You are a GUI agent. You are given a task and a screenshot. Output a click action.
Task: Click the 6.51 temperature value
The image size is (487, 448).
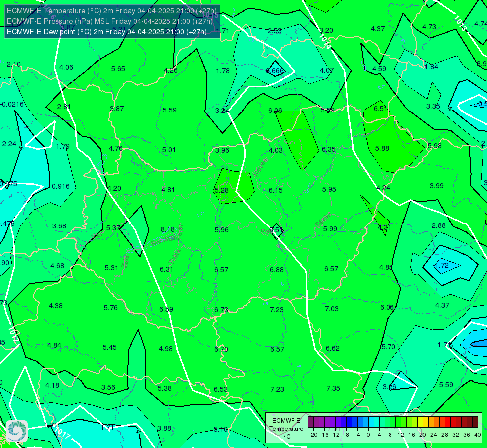tap(381, 109)
